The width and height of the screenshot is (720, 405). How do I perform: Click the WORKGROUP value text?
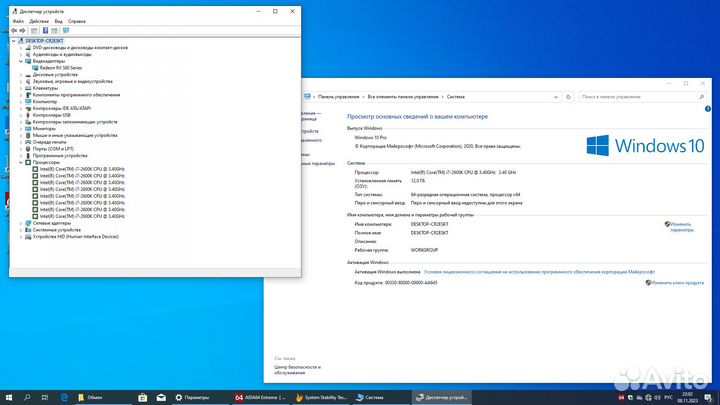pos(424,250)
